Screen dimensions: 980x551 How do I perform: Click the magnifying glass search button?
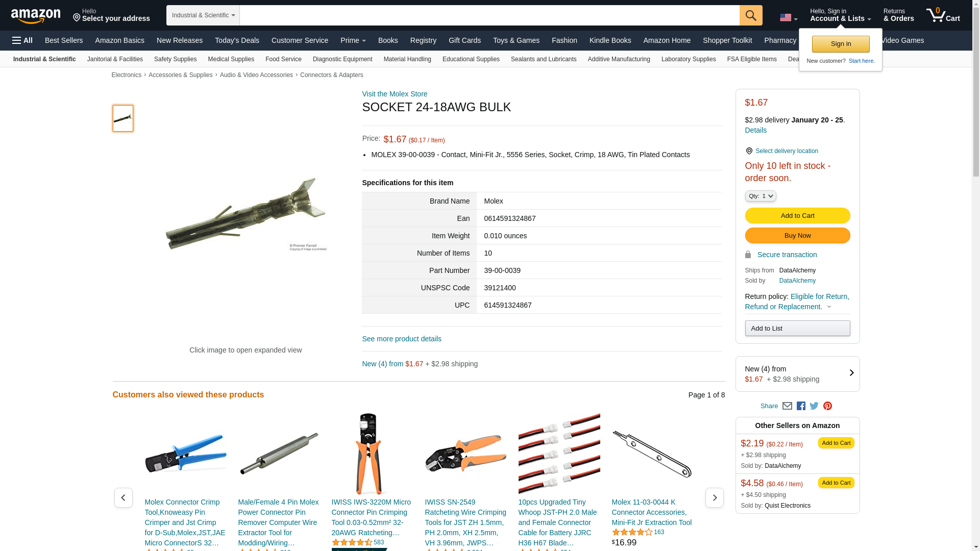point(751,15)
